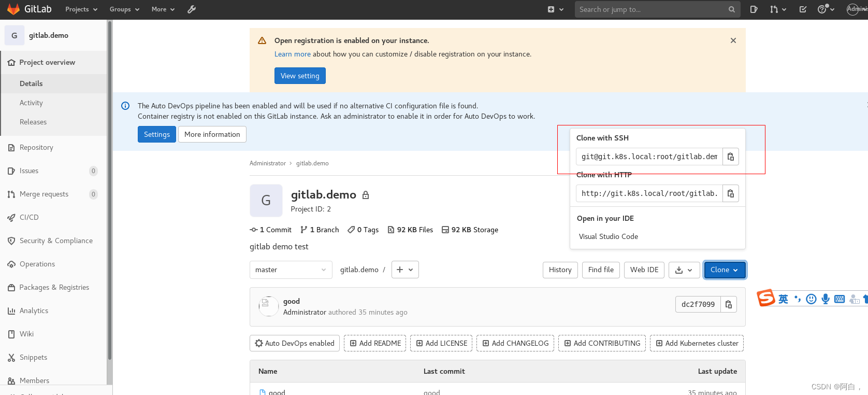The width and height of the screenshot is (868, 395).
Task: Open the Projects menu
Action: 81,9
